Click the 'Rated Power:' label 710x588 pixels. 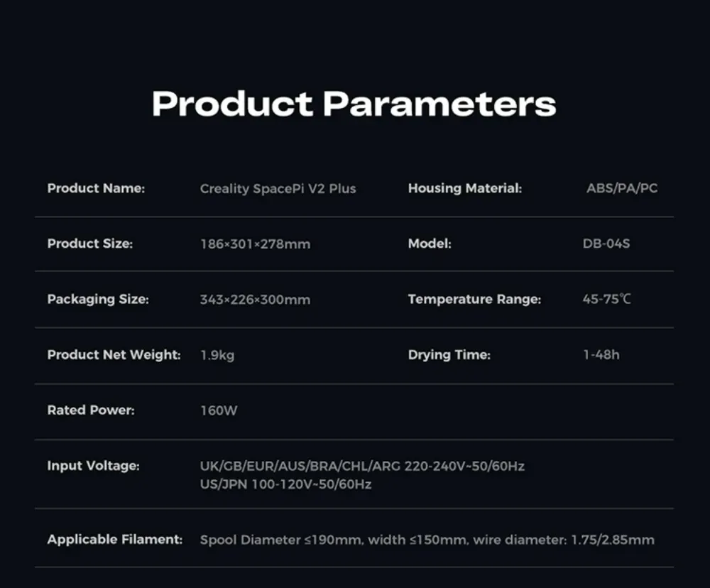[x=91, y=410]
